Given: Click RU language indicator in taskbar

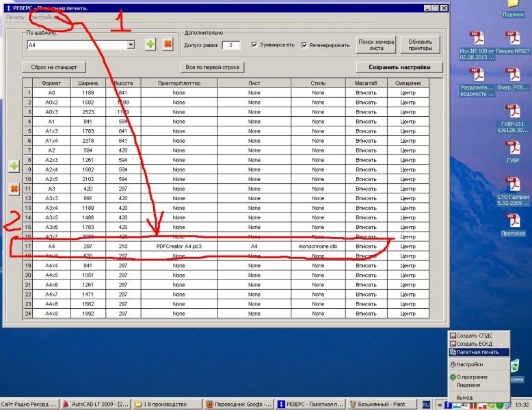Looking at the screenshot, I should pyautogui.click(x=426, y=405).
